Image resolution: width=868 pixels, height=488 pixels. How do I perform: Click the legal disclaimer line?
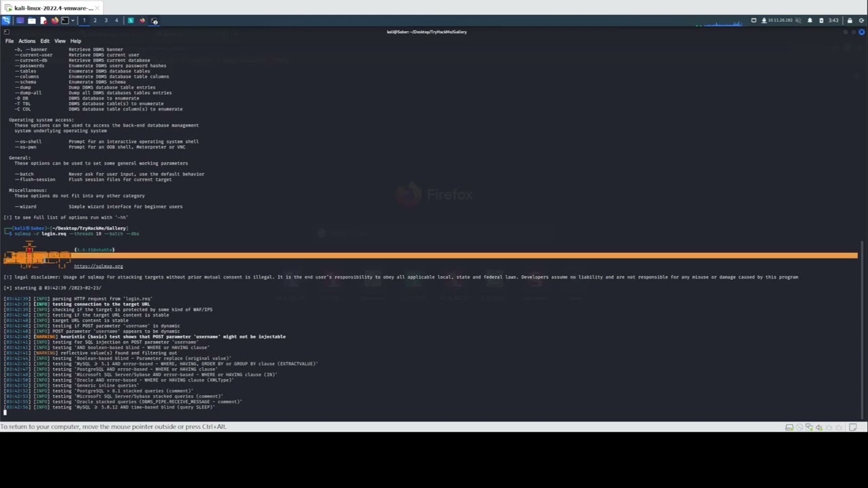(401, 277)
